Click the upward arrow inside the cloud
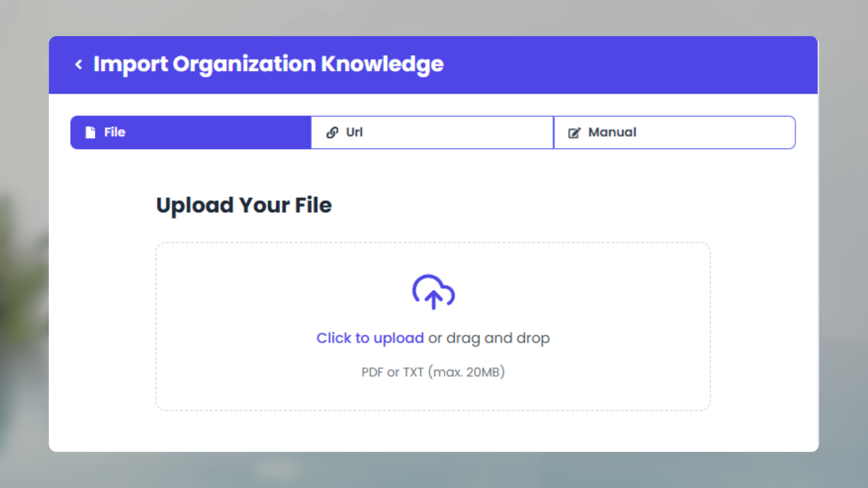 (x=433, y=300)
